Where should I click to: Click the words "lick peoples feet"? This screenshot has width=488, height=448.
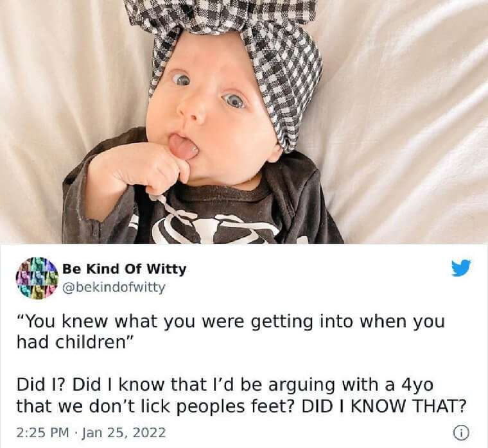coord(236,406)
